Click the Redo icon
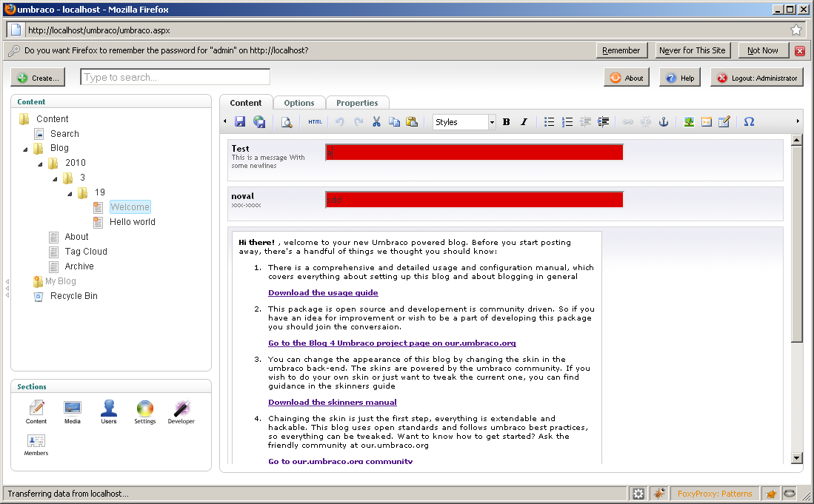This screenshot has height=504, width=814. click(358, 122)
